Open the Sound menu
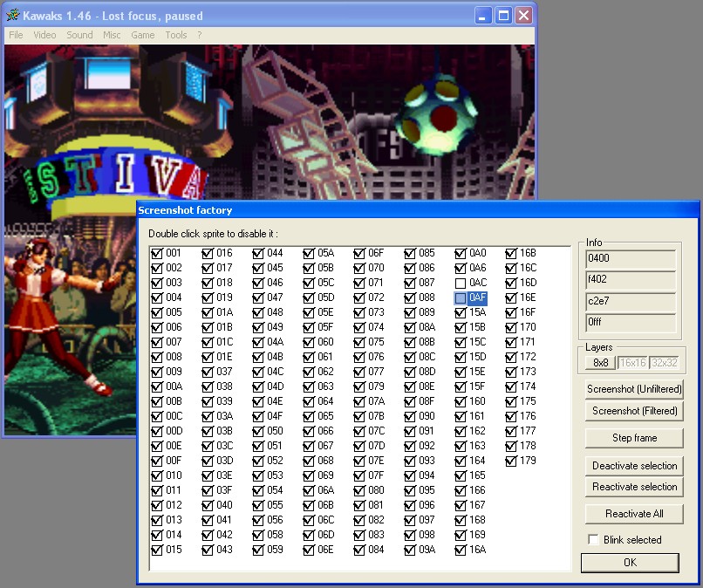Image resolution: width=703 pixels, height=588 pixels. (x=79, y=35)
